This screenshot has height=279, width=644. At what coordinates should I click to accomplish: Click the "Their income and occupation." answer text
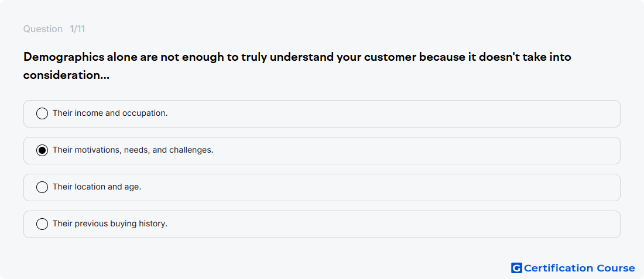[x=110, y=113]
